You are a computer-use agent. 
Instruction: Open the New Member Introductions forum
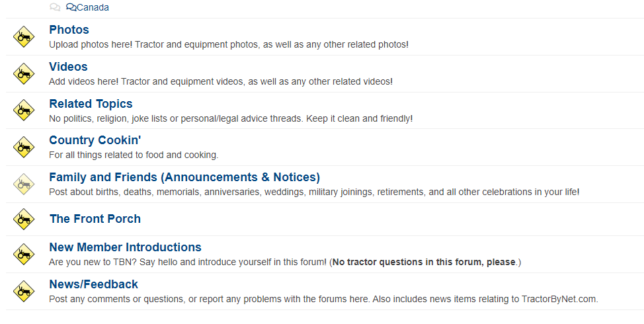tap(125, 247)
